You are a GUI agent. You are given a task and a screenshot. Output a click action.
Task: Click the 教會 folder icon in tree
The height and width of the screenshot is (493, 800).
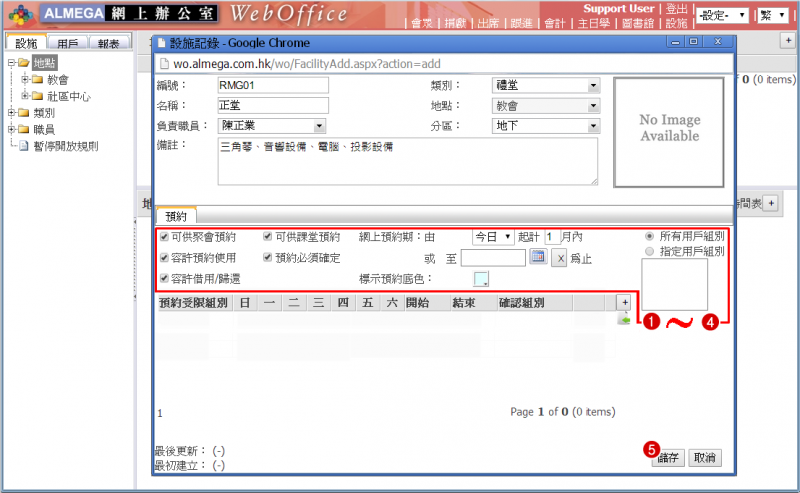37,79
